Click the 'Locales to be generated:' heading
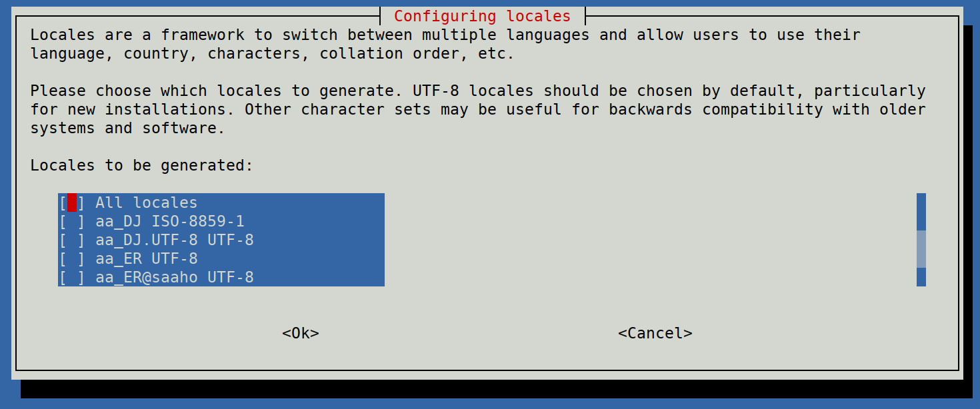Viewport: 980px width, 409px height. pos(142,165)
